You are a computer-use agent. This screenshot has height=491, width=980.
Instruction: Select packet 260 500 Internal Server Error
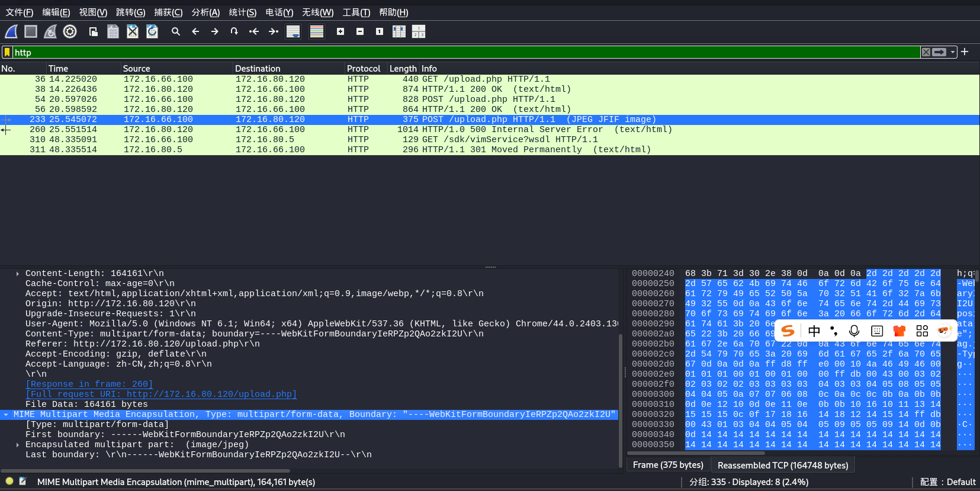point(490,130)
